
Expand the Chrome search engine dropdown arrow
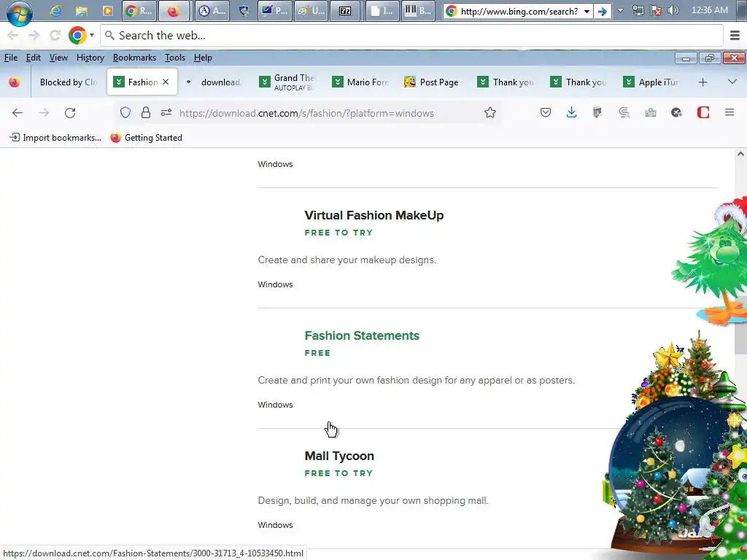pyautogui.click(x=92, y=35)
